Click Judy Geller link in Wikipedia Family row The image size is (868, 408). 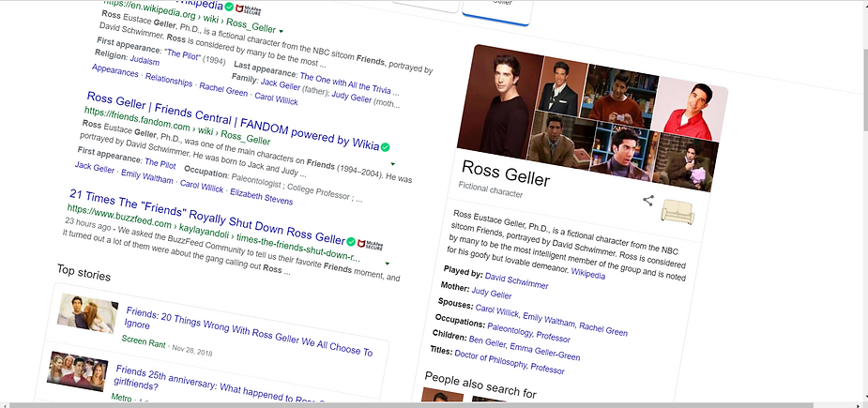(x=352, y=98)
